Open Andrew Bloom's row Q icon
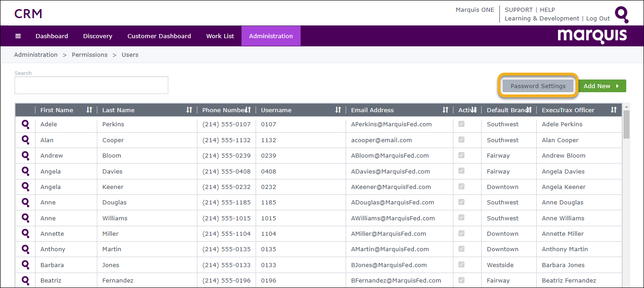644x288 pixels. [25, 155]
